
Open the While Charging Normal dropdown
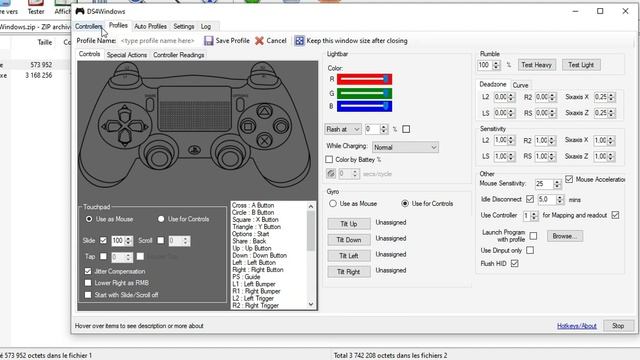coord(405,147)
